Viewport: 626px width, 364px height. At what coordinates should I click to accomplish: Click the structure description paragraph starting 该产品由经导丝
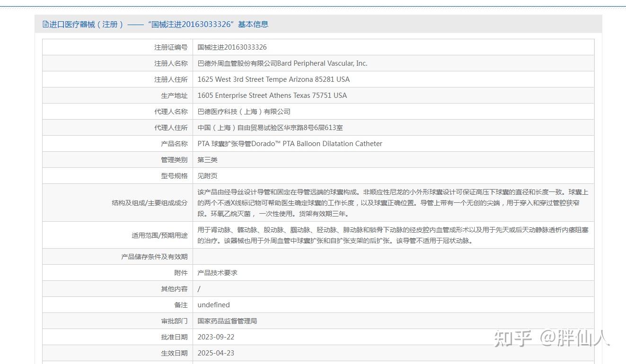coord(393,203)
